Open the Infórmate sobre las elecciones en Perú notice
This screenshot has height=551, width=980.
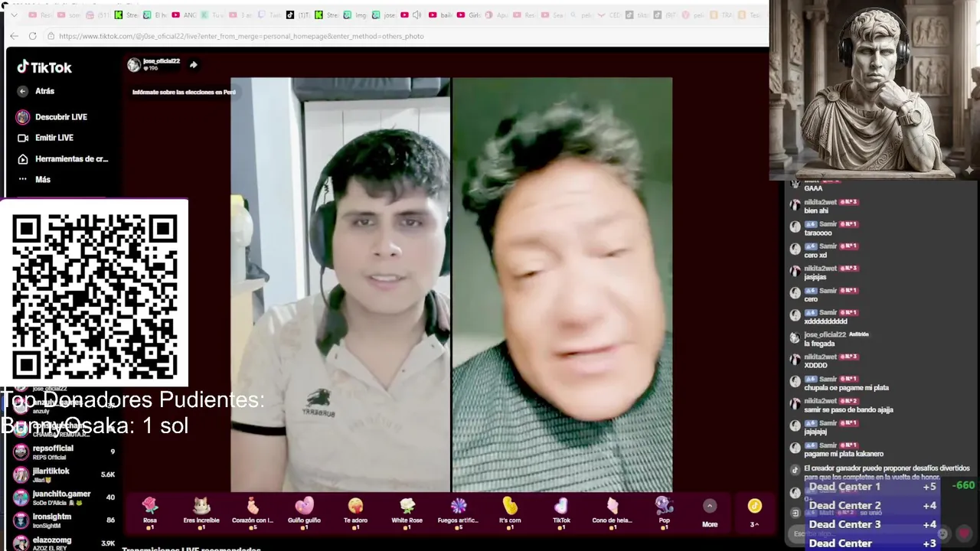coord(184,93)
